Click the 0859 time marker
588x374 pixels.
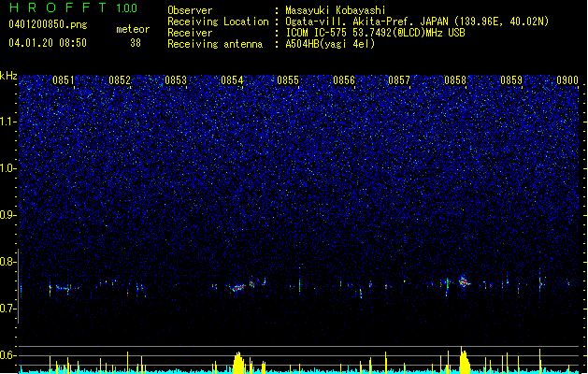pos(511,80)
